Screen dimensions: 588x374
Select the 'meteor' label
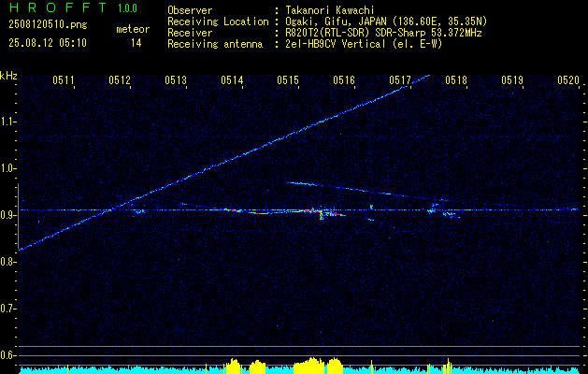[x=133, y=29]
